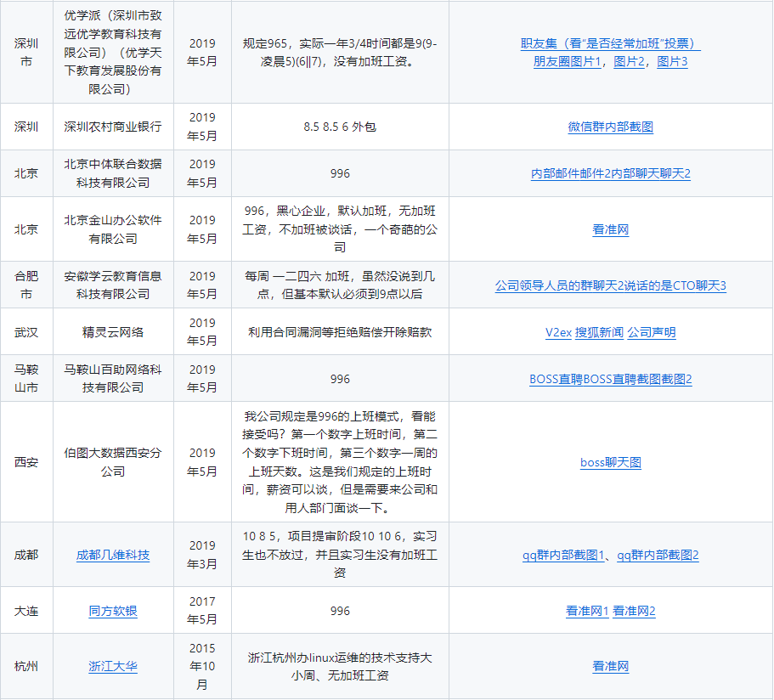Image resolution: width=774 pixels, height=700 pixels.
Task: Open the 看准网1 link
Action: [x=587, y=611]
